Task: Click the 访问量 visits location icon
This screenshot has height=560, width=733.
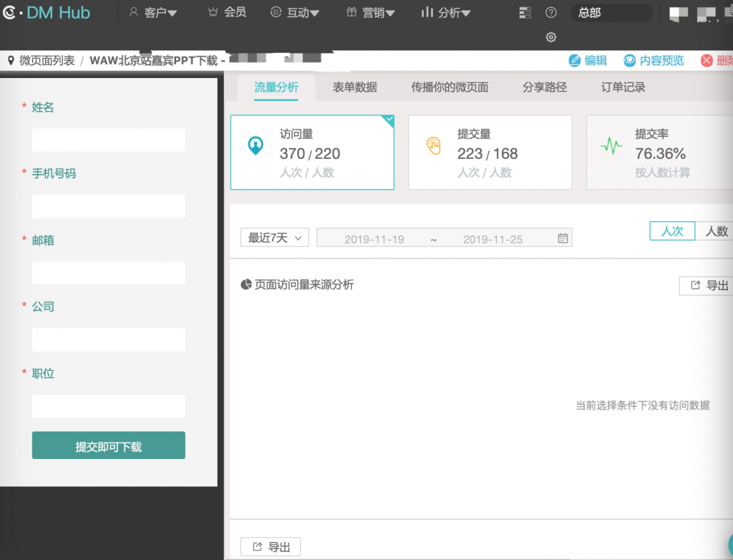Action: click(255, 145)
